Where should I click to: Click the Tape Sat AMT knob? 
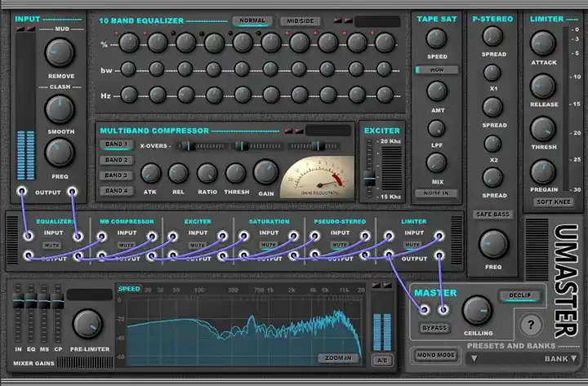pos(437,91)
